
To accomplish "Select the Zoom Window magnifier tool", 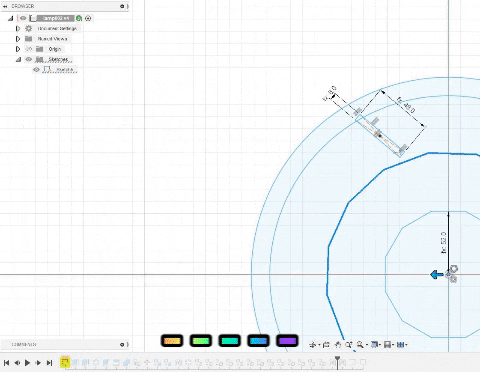I will 360,345.
